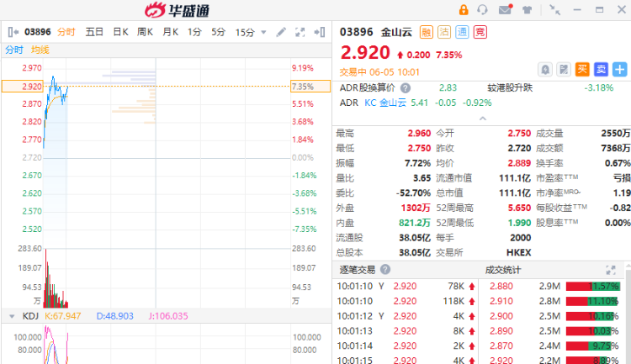
Task: Click the 52周最高 5.650 value
Action: coord(519,208)
